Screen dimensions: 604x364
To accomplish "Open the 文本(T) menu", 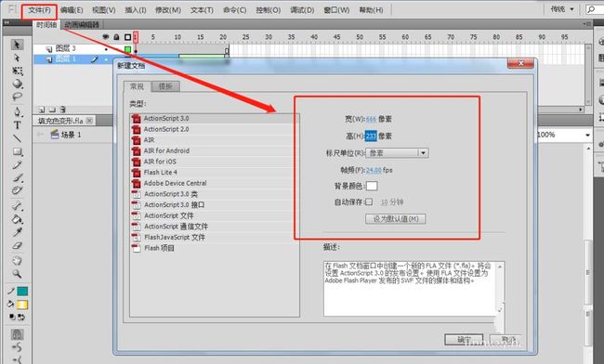I will click(x=202, y=10).
